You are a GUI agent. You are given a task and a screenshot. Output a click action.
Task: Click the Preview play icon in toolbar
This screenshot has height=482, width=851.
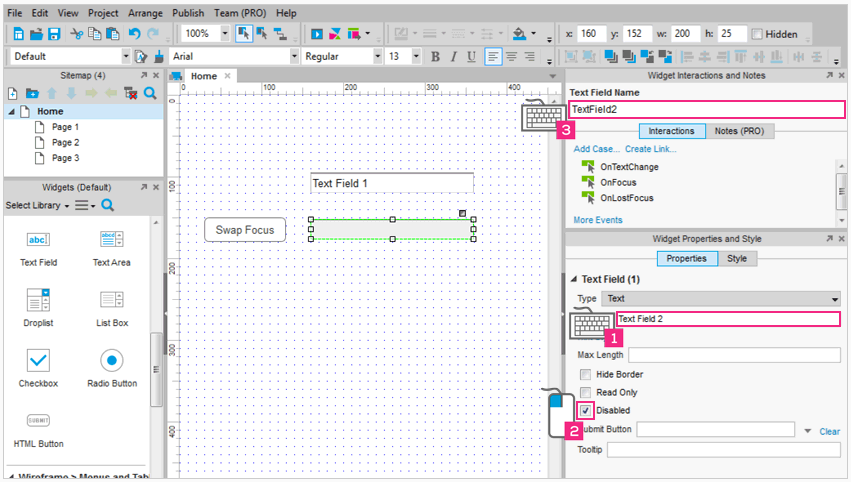coord(317,34)
